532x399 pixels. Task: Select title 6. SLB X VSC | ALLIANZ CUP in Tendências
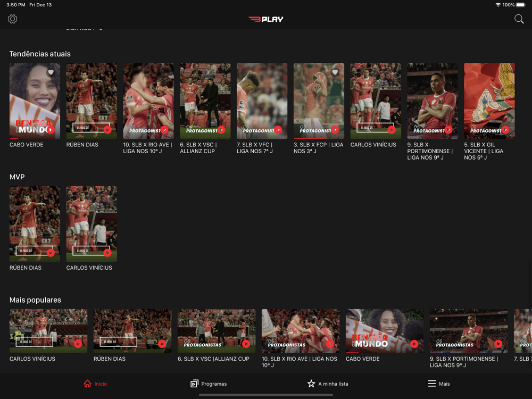tap(198, 148)
